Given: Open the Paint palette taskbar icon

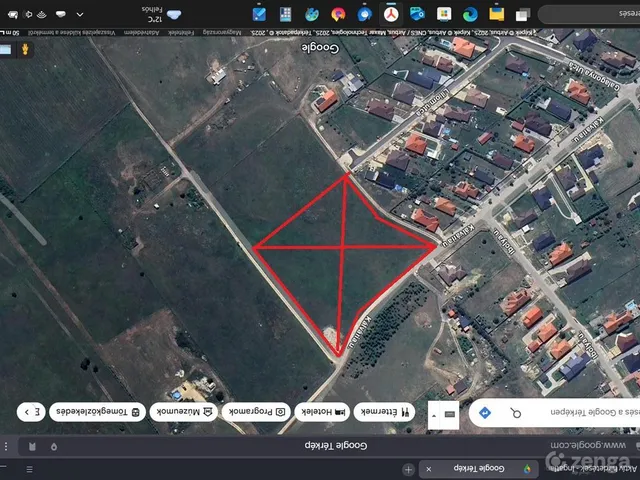Looking at the screenshot, I should point(312,15).
